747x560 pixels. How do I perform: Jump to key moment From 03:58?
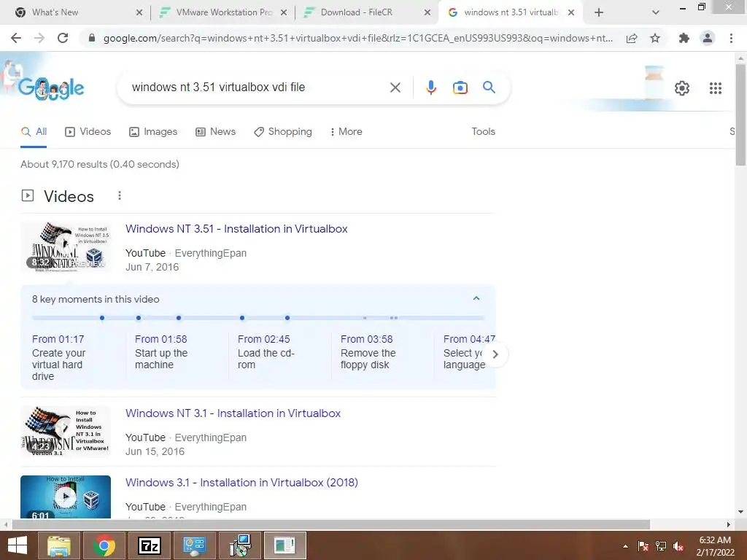[x=367, y=339]
